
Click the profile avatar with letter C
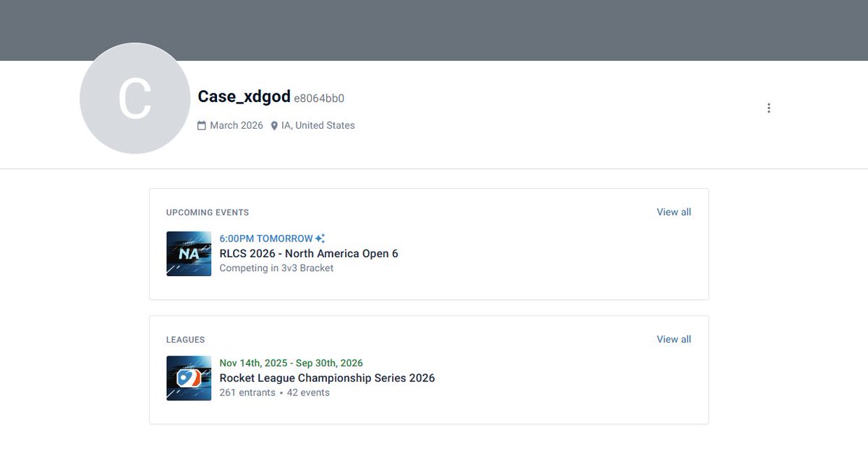[x=135, y=98]
